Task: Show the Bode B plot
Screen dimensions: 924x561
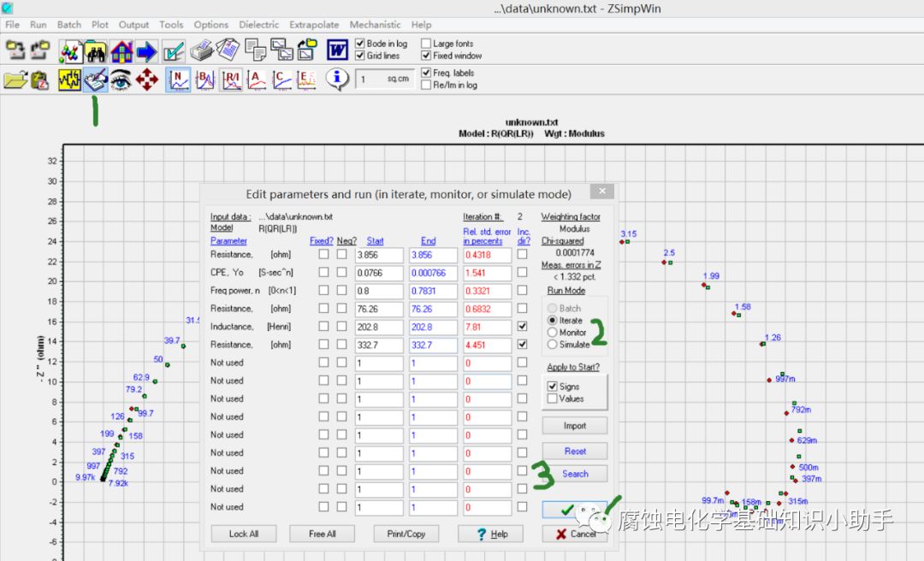Action: [205, 80]
